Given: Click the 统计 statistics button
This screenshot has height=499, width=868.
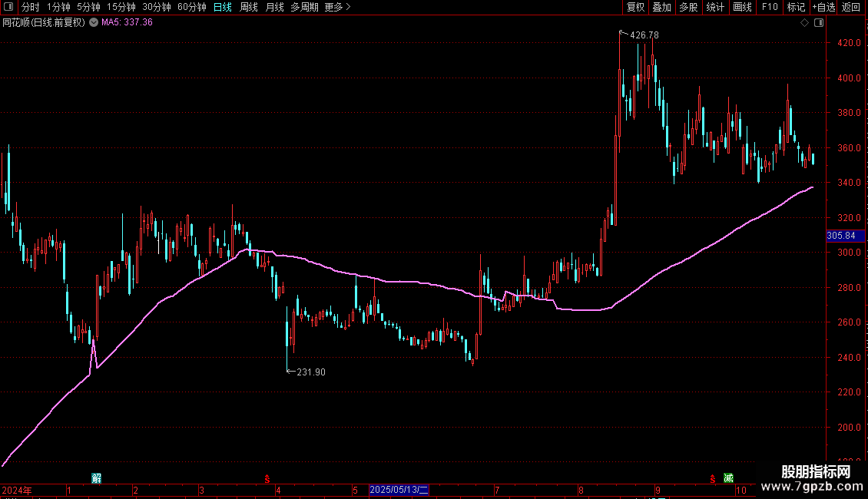Looking at the screenshot, I should [715, 7].
